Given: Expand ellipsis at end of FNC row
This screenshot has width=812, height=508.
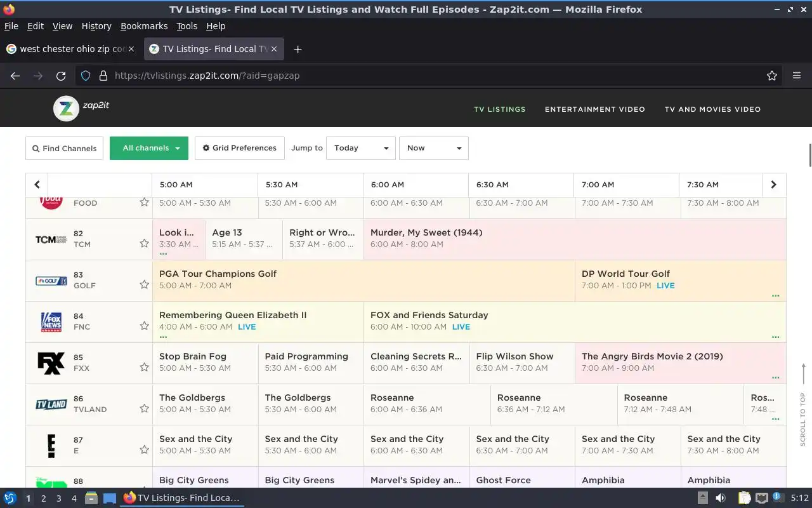Looking at the screenshot, I should point(775,337).
